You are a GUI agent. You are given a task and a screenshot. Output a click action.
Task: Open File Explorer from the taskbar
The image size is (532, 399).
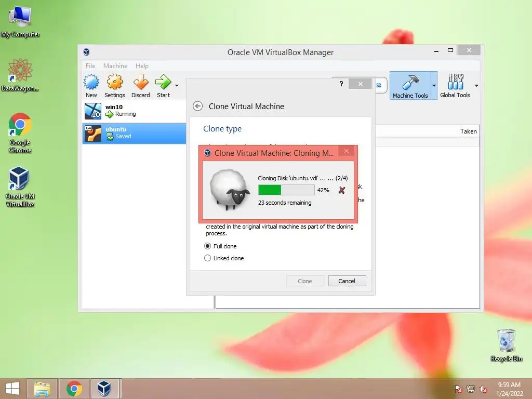point(42,389)
